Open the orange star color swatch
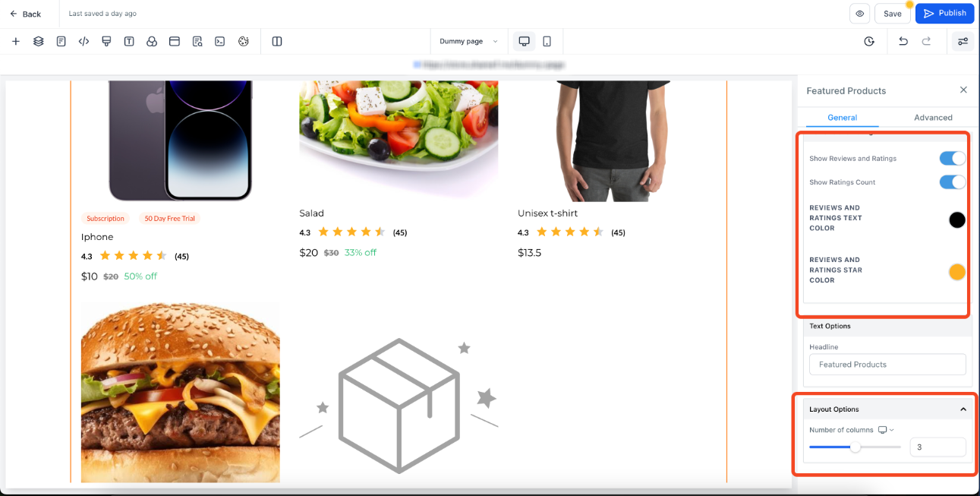980x496 pixels. 957,272
